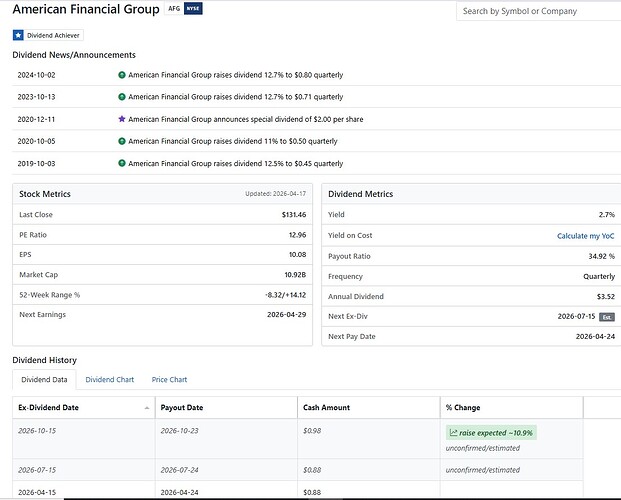Click the Next Earnings date 2026-04-29
The height and width of the screenshot is (500, 621).
(286, 315)
